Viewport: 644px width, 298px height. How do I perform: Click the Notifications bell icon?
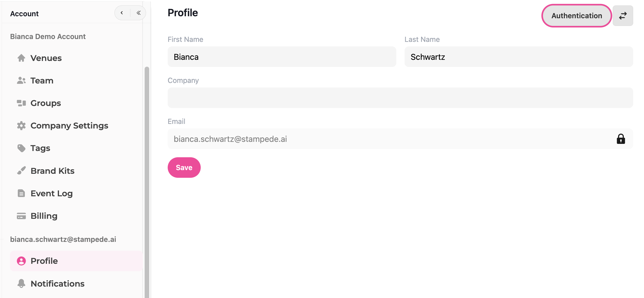point(21,283)
